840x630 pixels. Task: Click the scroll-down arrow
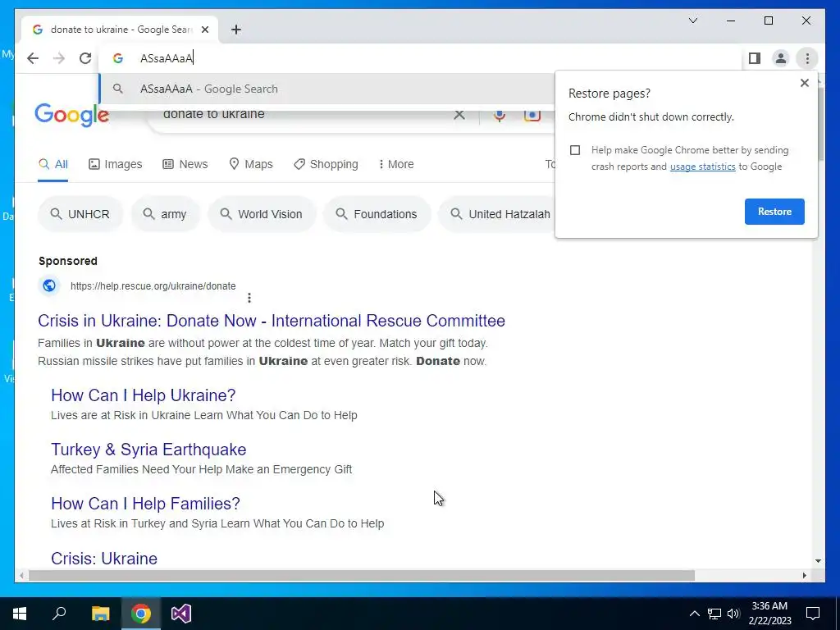pos(818,561)
